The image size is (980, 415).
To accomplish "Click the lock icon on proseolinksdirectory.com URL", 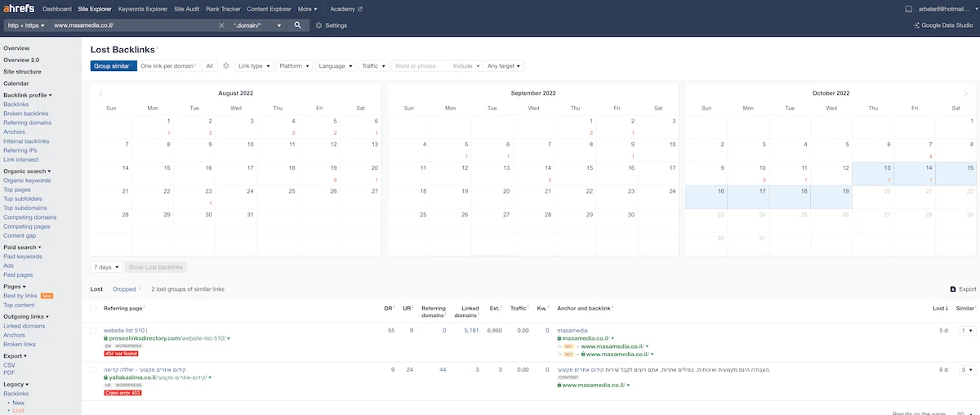I will [106, 338].
